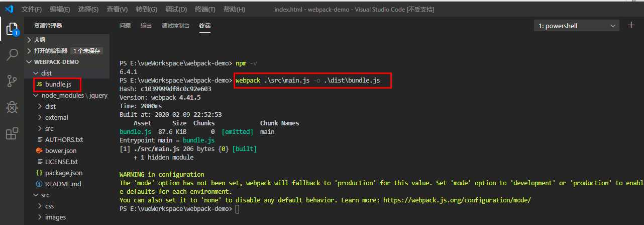The image size is (644, 225).
Task: Collapse the WEBPACK-DEMO root folder
Action: click(67, 62)
